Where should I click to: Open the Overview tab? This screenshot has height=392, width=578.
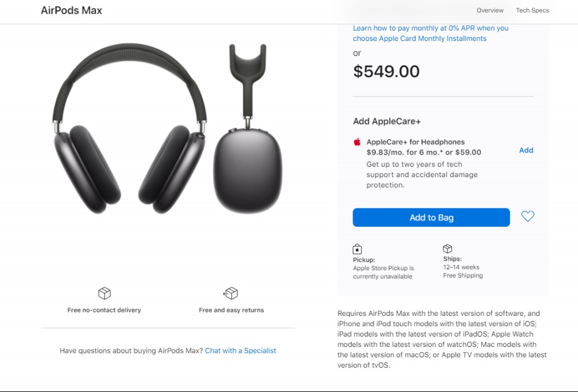coord(490,10)
